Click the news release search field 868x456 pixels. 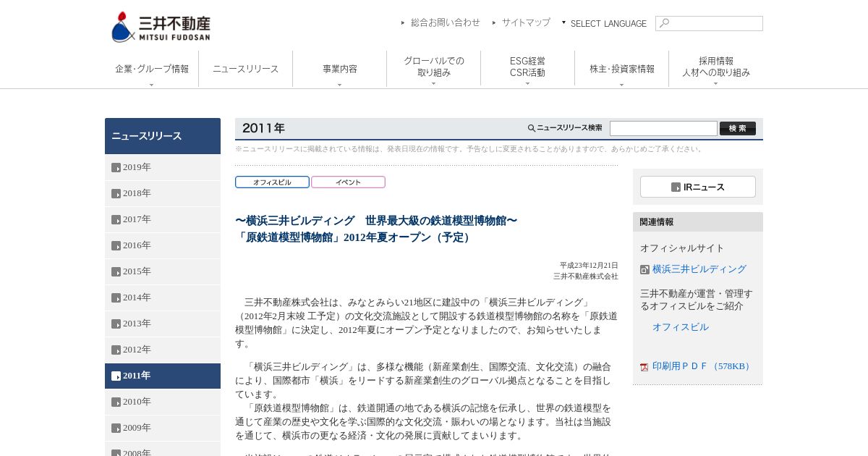tap(663, 128)
